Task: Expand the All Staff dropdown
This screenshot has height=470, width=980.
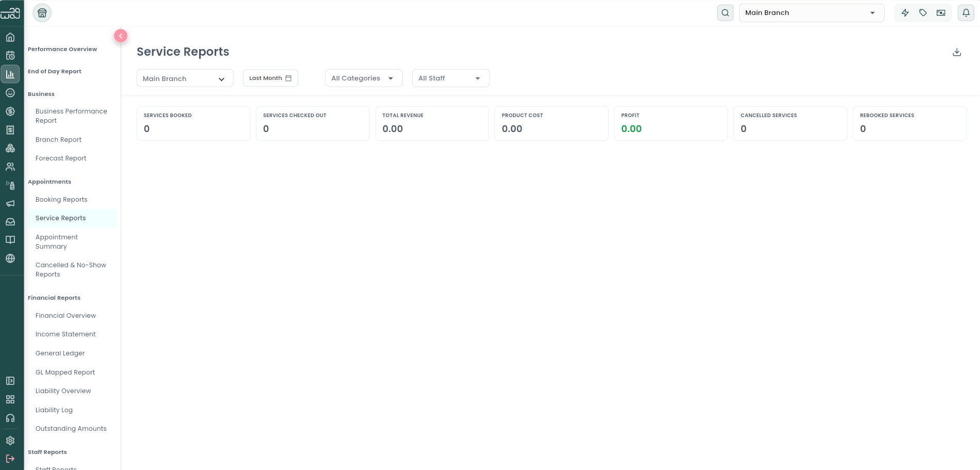Action: 451,78
